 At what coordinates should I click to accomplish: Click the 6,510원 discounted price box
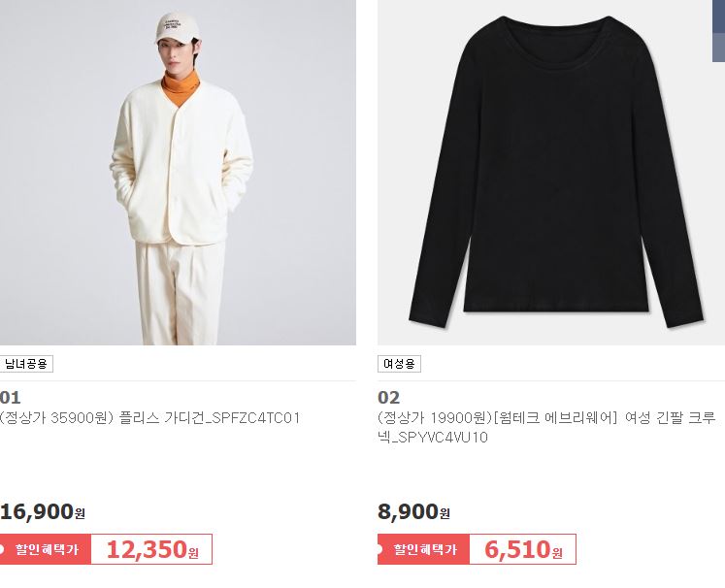523,549
